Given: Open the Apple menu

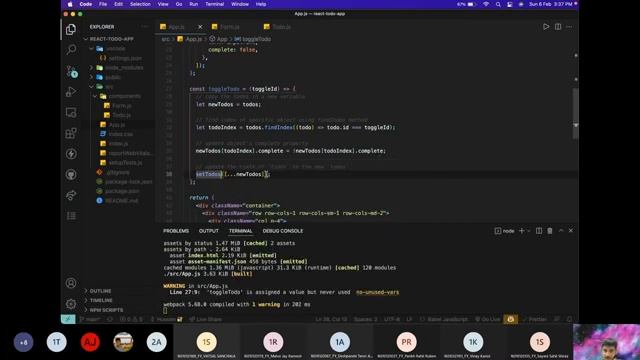Looking at the screenshot, I should [70, 4].
